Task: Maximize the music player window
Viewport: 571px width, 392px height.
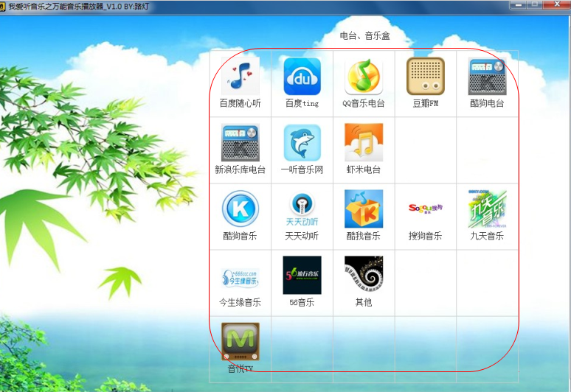Action: point(535,4)
